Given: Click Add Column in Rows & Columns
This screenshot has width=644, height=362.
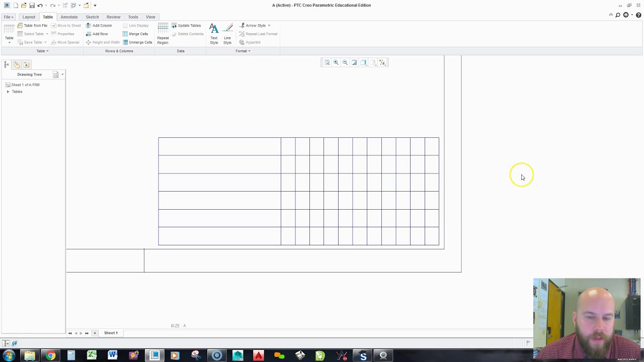Looking at the screenshot, I should 99,25.
